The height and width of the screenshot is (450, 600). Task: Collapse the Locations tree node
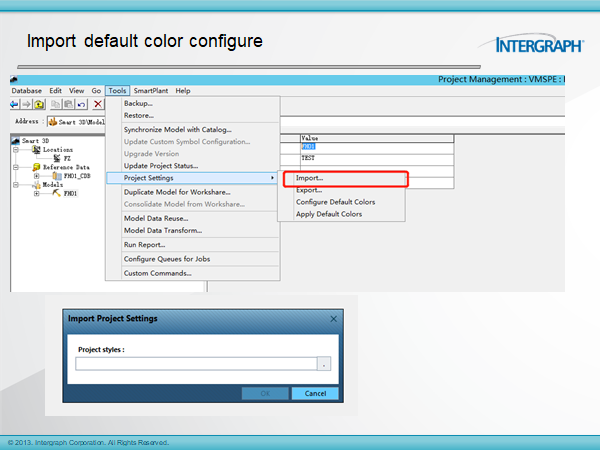pos(16,150)
